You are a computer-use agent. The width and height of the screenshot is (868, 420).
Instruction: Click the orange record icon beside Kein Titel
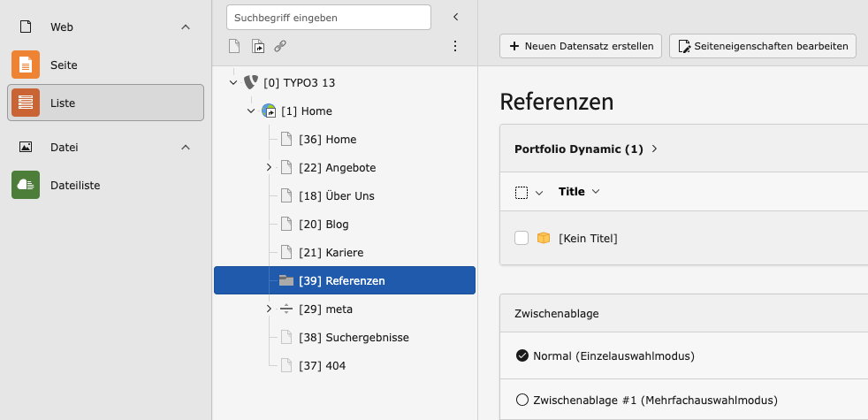pyautogui.click(x=544, y=238)
